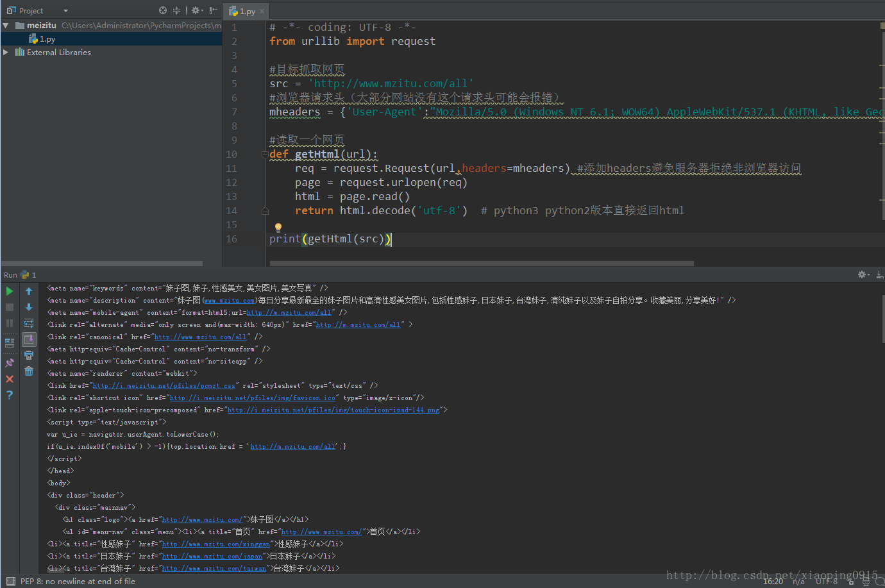This screenshot has width=885, height=588.
Task: Collapse the meizitu project folder
Action: [x=6, y=25]
